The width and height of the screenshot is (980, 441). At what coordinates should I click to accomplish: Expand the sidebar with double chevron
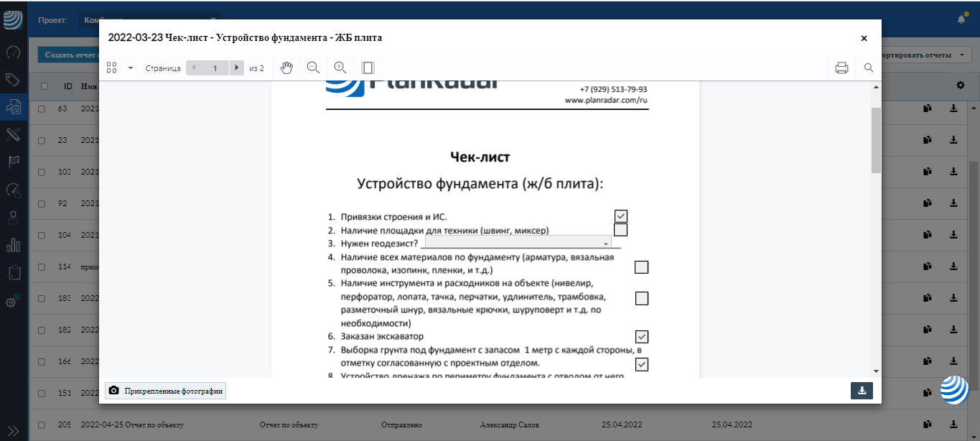pos(13,430)
